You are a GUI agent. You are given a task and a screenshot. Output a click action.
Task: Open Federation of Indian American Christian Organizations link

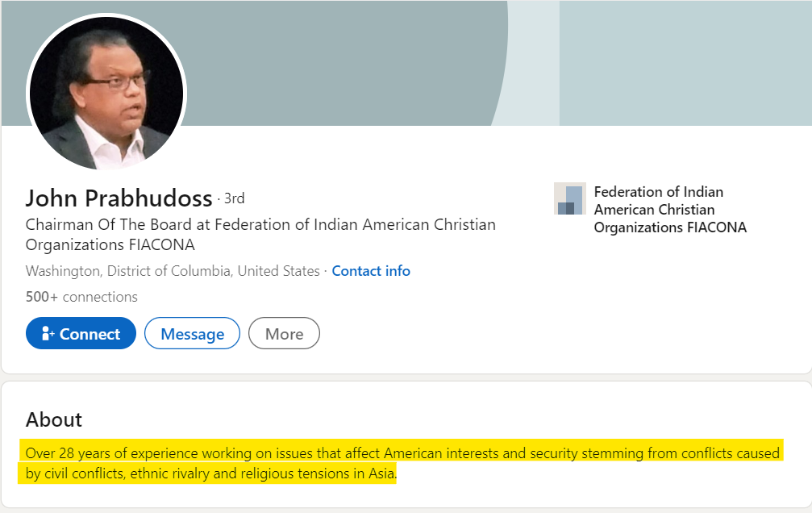click(x=670, y=210)
